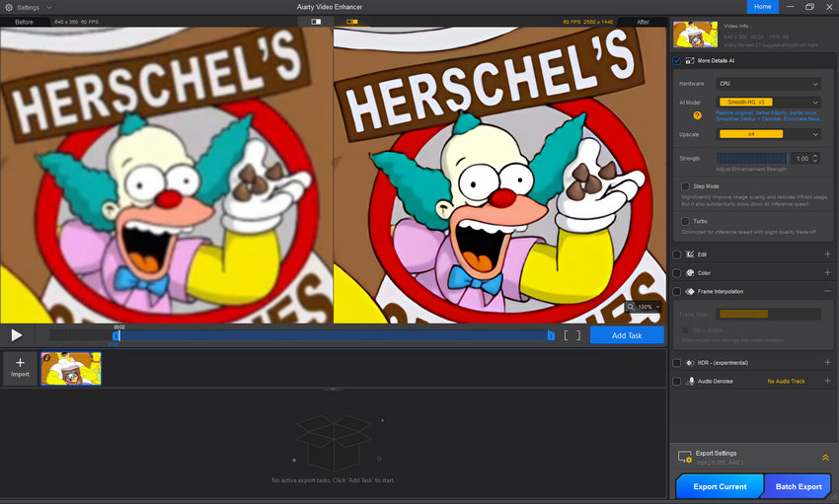Expand the HDR section plus

tap(827, 362)
